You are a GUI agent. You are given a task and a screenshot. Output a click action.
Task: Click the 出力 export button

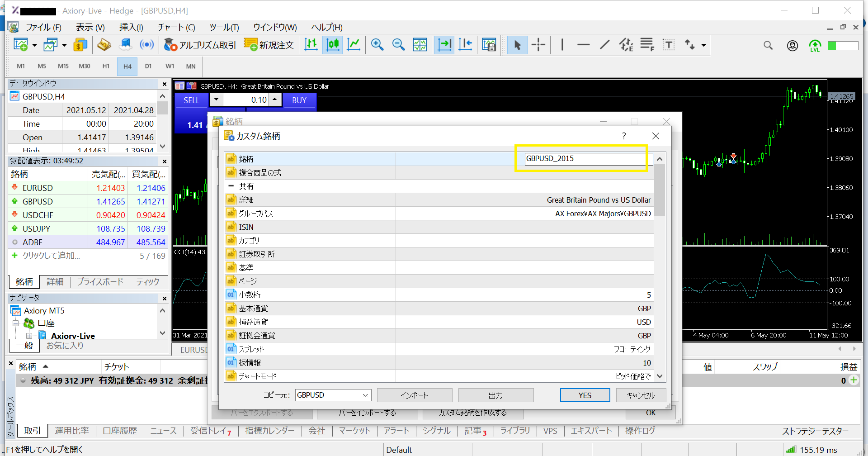coord(496,395)
